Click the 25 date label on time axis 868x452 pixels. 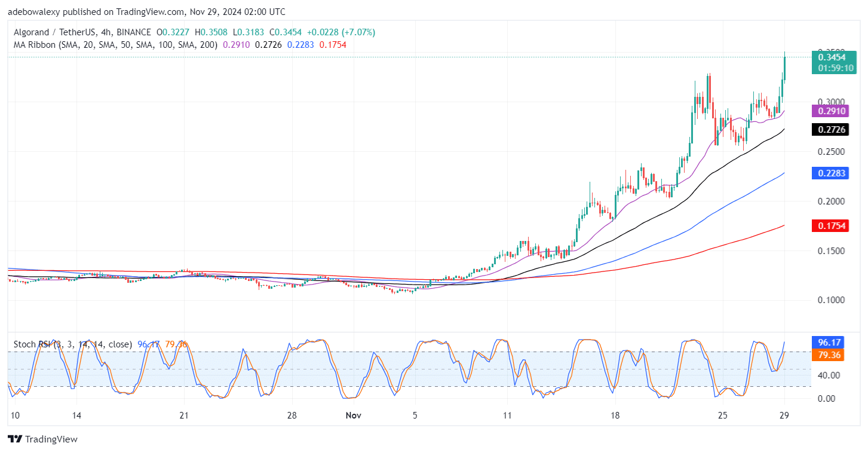[x=723, y=416]
